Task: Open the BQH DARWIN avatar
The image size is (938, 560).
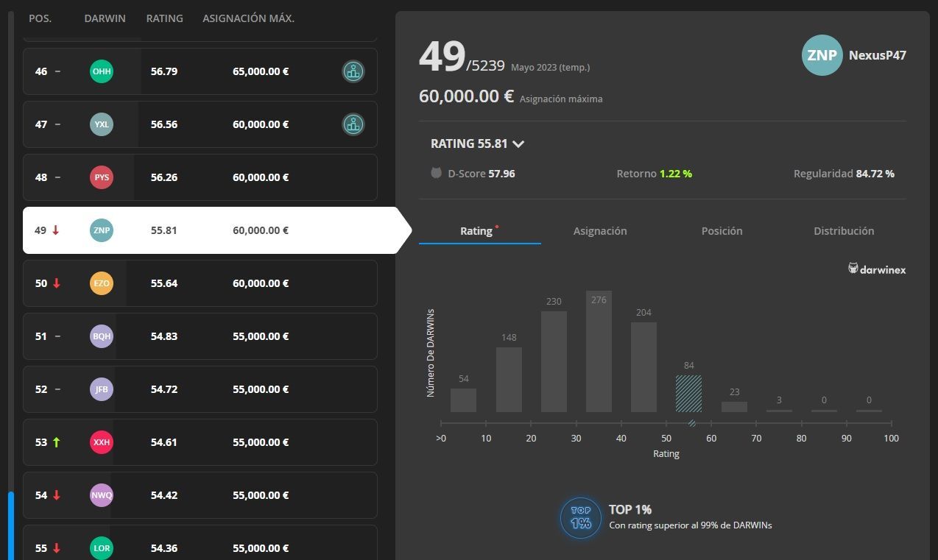Action: coord(102,336)
